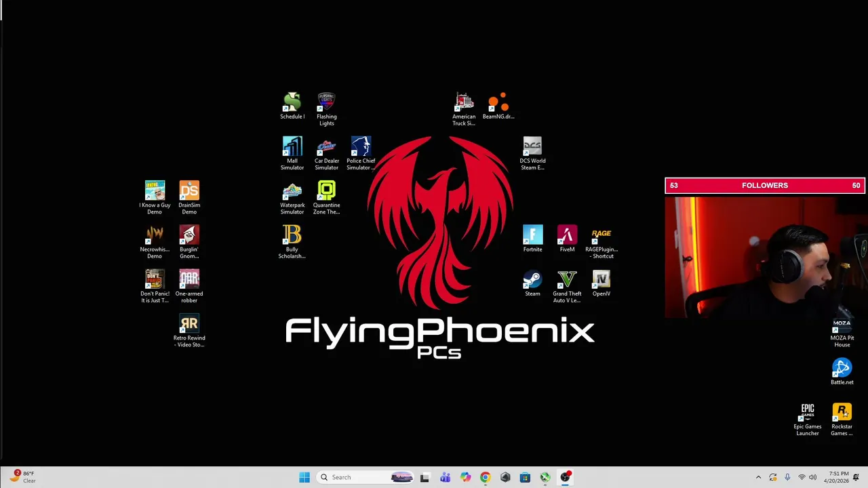This screenshot has width=868, height=488.
Task: Open the Fortnite desktop shortcut
Action: pos(532,239)
